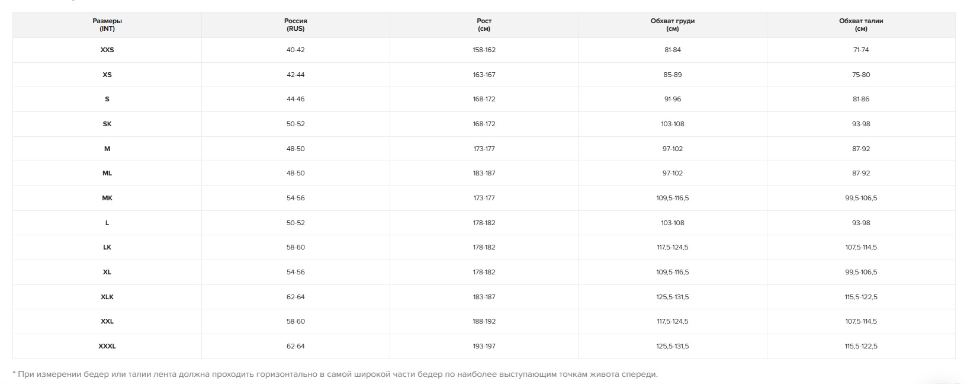
Task: Click the 40-42 Russian size cell
Action: [x=295, y=50]
